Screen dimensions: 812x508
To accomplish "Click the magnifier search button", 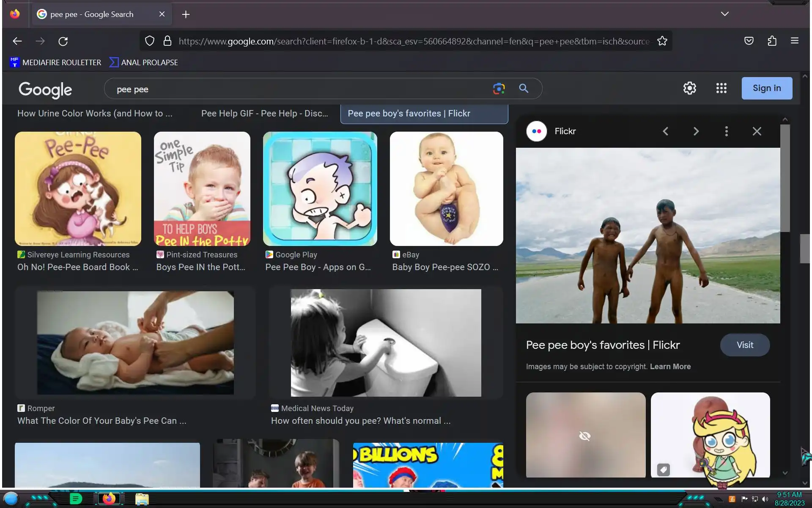I will [x=524, y=88].
